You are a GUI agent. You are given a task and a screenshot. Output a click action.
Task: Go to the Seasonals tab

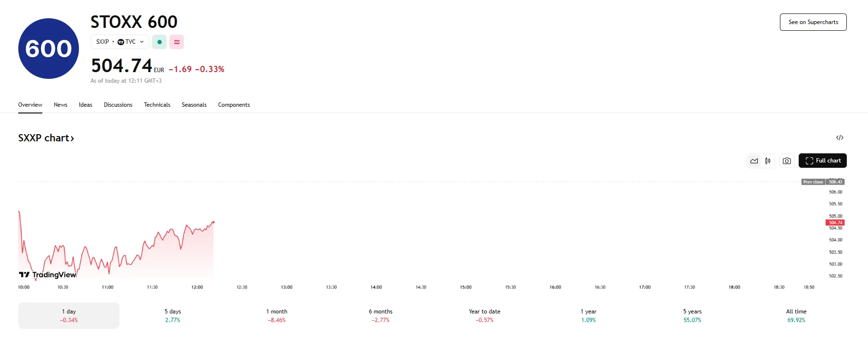pyautogui.click(x=194, y=105)
